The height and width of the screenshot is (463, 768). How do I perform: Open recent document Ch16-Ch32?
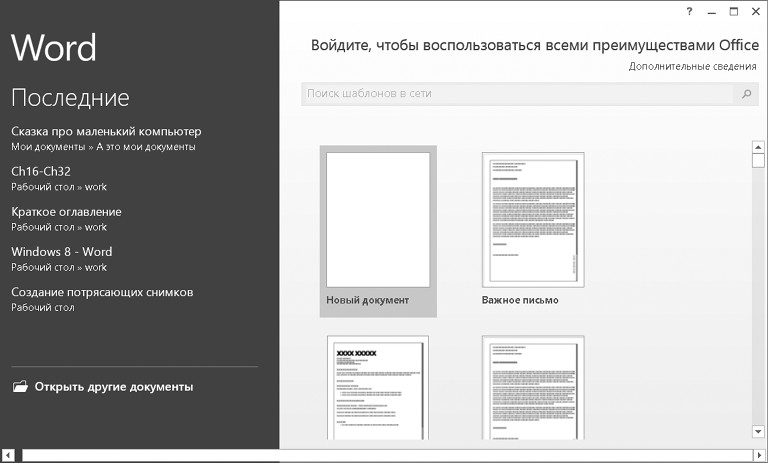40,171
